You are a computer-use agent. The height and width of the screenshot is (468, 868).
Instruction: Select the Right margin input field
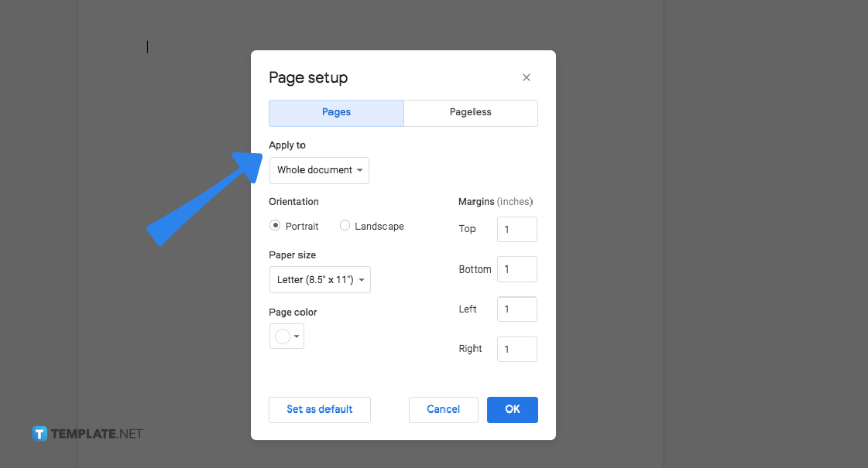click(x=516, y=349)
